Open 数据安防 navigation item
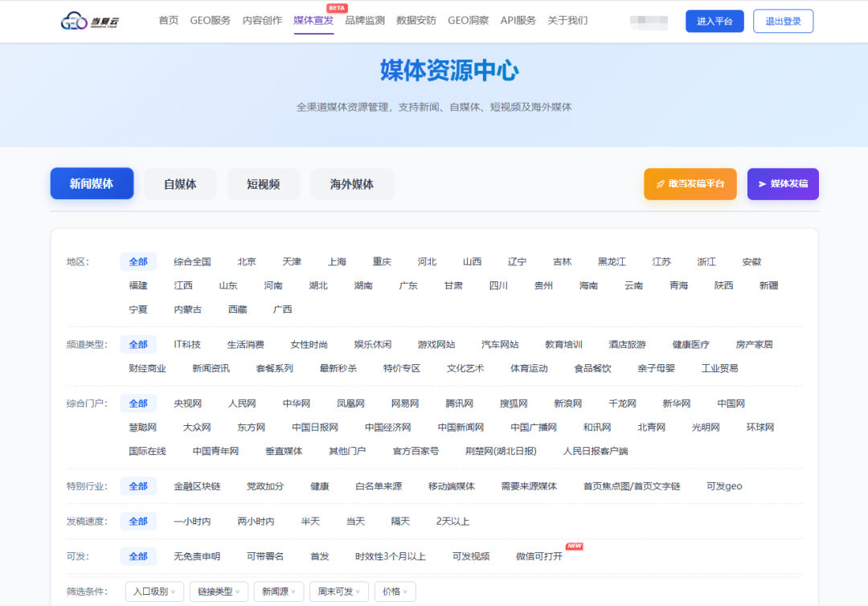Screen dimensions: 868x606 click(x=416, y=20)
